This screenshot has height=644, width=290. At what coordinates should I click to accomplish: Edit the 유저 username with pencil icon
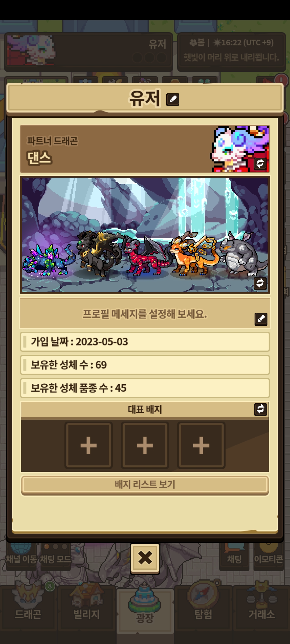coord(173,99)
